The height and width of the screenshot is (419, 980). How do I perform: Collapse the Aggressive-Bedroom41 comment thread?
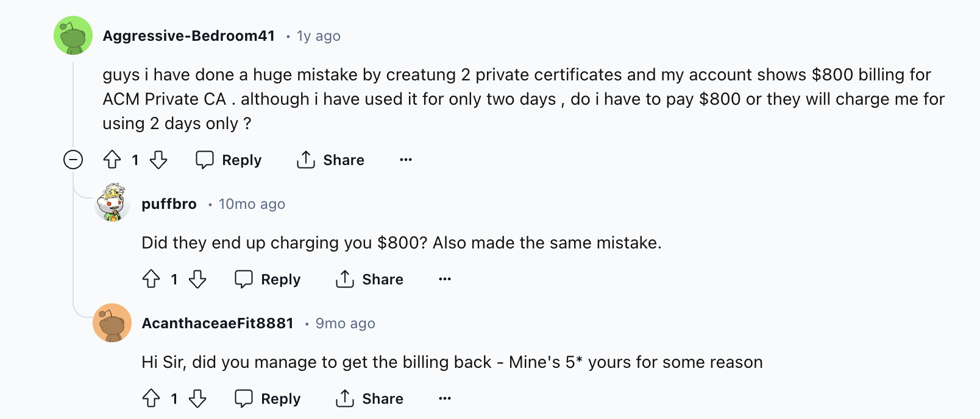tap(73, 160)
